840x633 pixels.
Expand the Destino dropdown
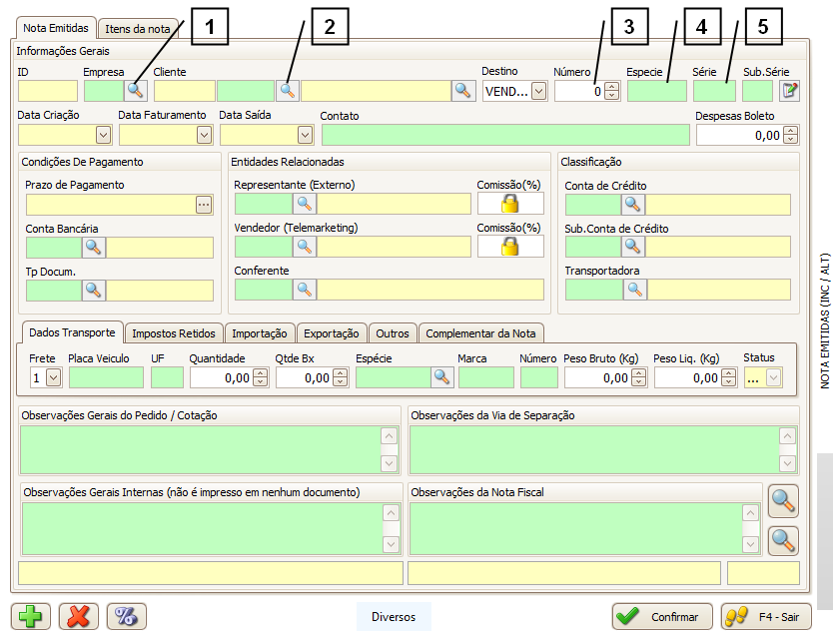click(539, 91)
